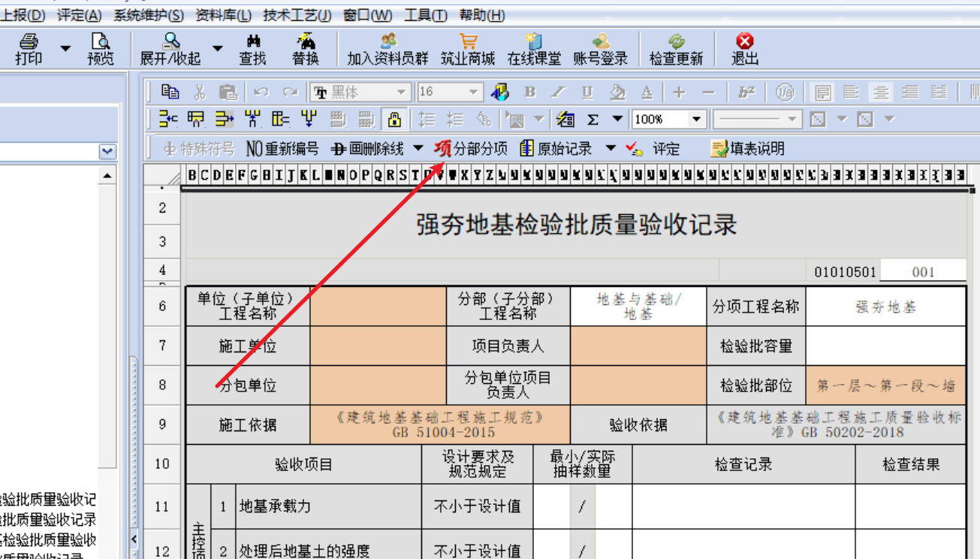Screen dimensions: 980x559
Task: Click the Redo arrow icon
Action: (290, 92)
